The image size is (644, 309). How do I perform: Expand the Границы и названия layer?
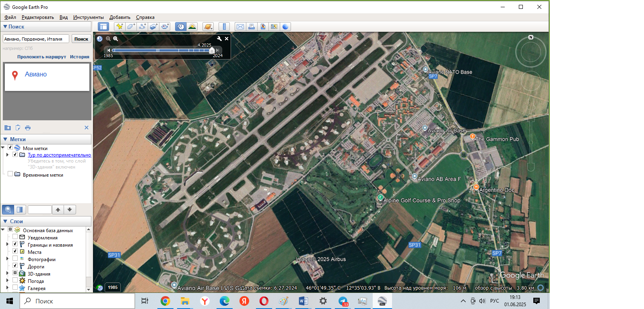[x=7, y=244]
